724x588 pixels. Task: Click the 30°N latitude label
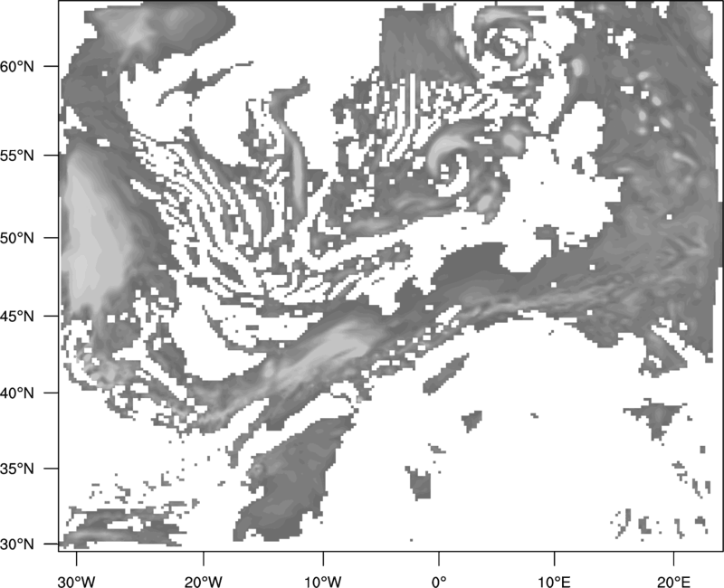17,545
